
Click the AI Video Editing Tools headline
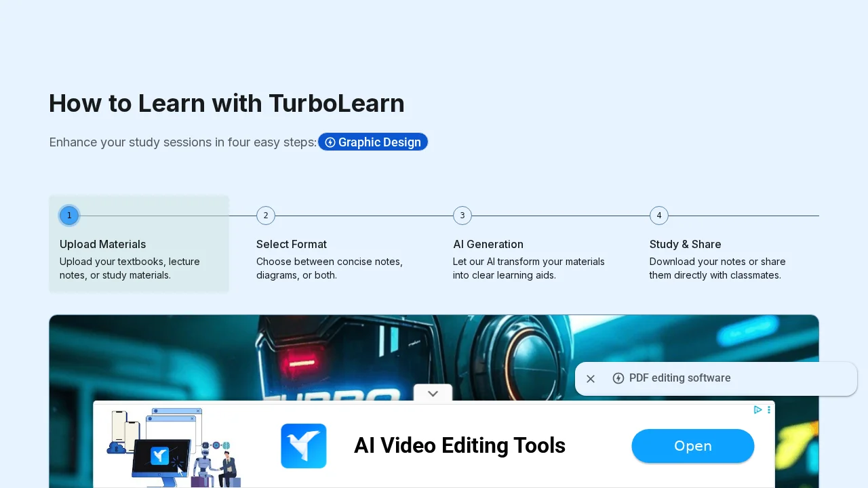(x=460, y=445)
